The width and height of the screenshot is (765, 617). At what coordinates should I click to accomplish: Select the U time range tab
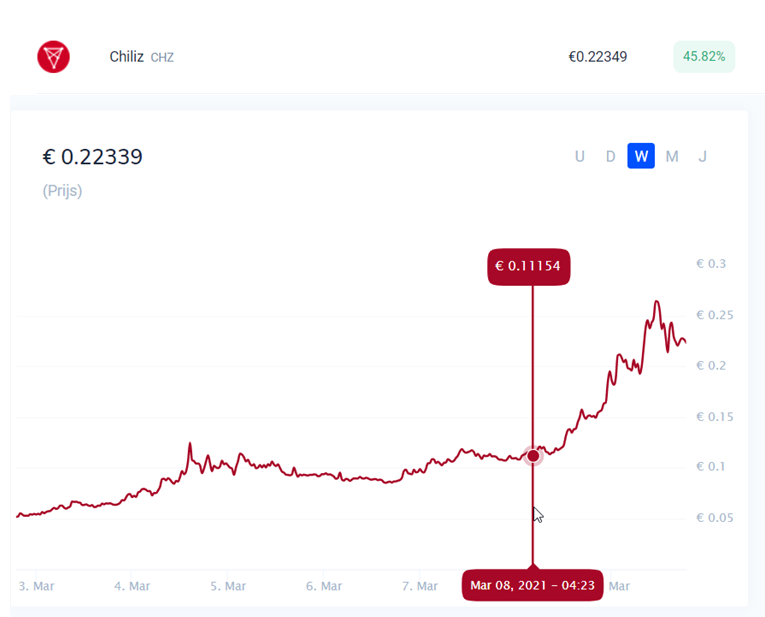pyautogui.click(x=579, y=156)
